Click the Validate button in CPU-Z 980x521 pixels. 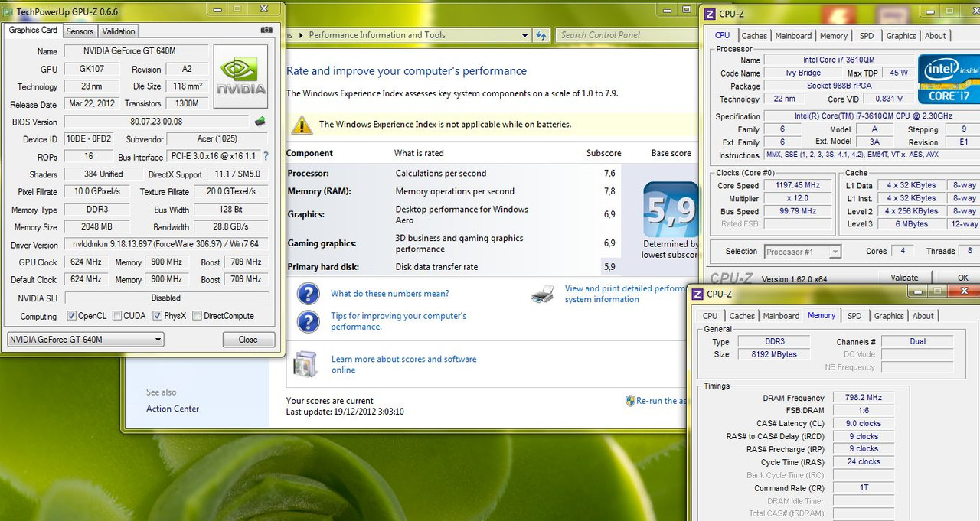click(x=904, y=278)
